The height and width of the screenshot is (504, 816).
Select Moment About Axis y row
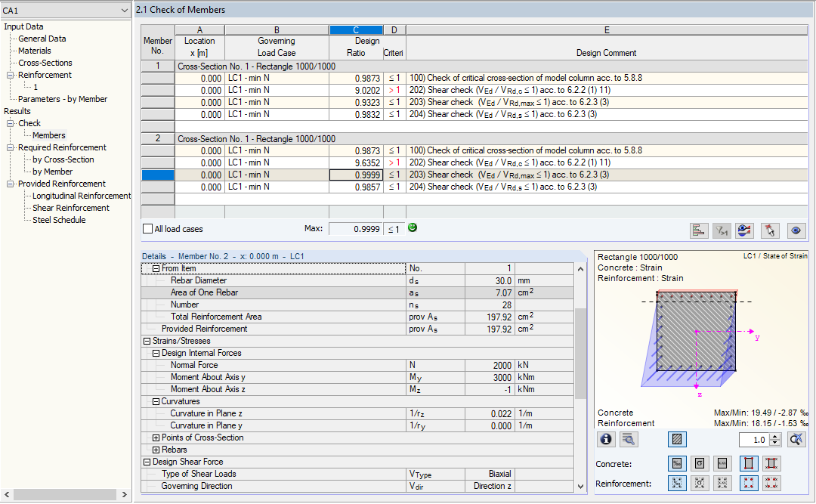[x=357, y=378]
